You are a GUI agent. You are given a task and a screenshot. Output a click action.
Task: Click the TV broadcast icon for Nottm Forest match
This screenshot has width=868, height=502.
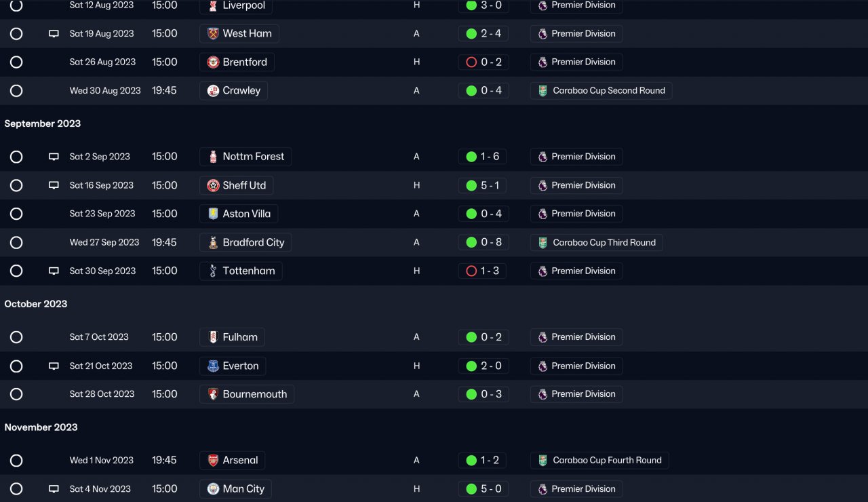54,157
